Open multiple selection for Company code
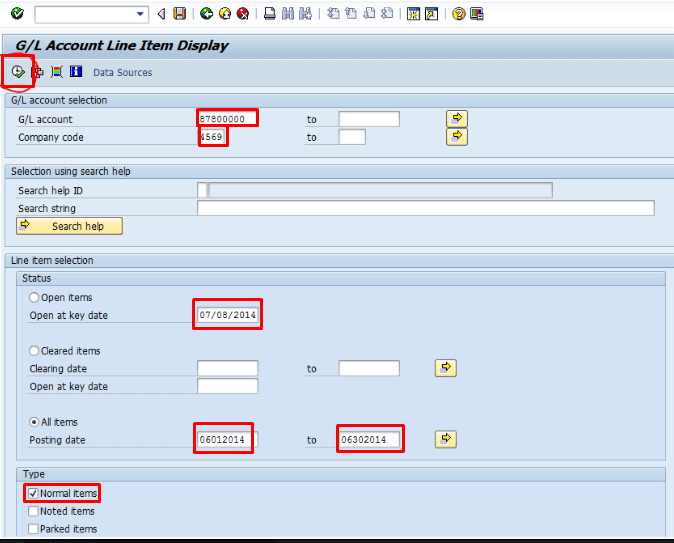The width and height of the screenshot is (674, 543). 456,137
